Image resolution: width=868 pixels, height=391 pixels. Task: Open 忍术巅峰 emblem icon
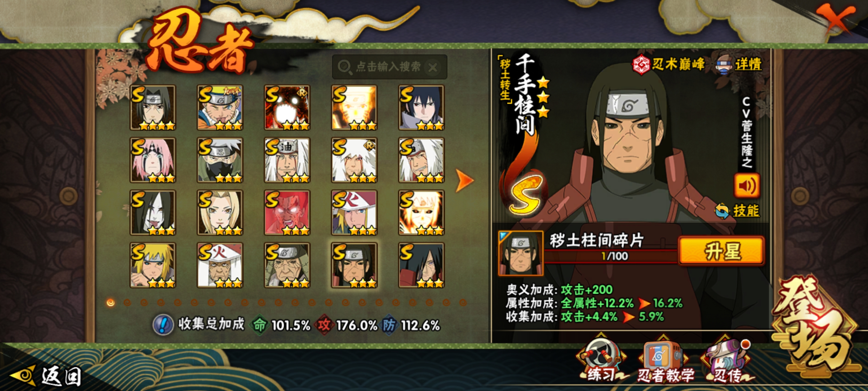(641, 64)
